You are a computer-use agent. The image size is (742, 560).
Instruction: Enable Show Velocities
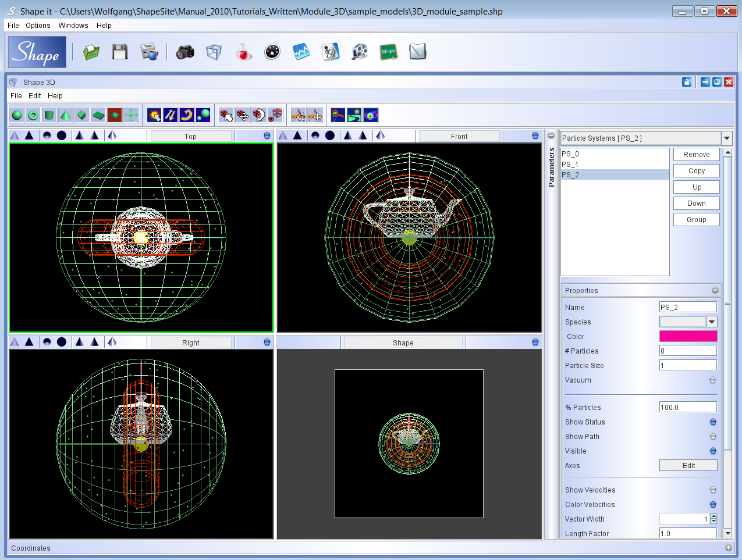713,490
